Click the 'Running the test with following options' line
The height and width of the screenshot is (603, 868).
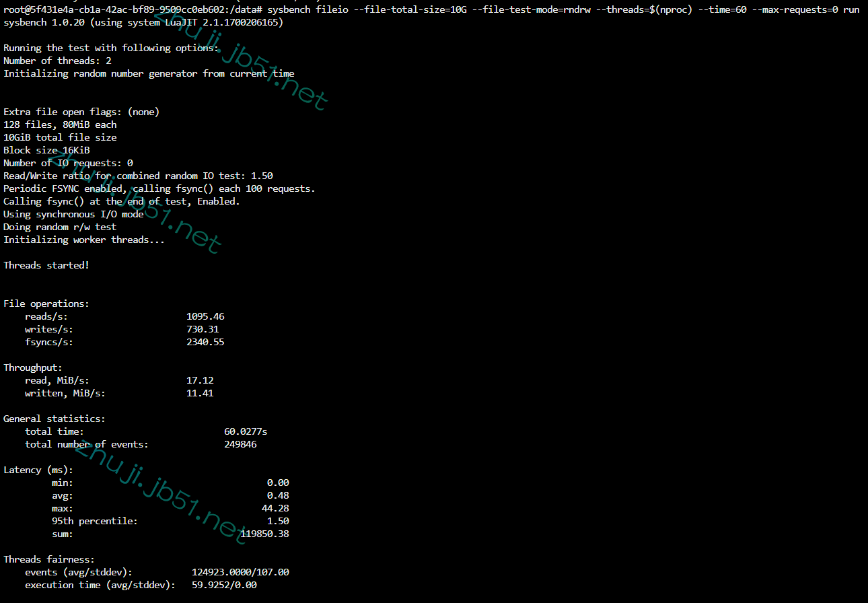(x=111, y=48)
